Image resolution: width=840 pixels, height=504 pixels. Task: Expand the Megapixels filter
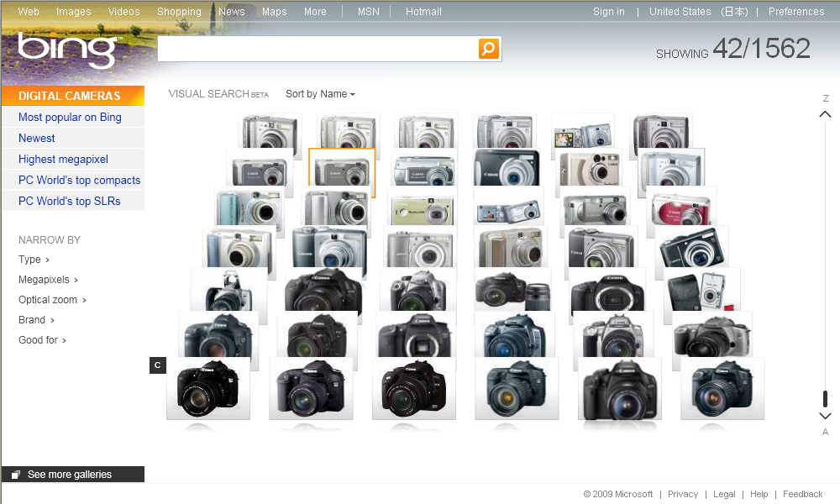click(48, 280)
